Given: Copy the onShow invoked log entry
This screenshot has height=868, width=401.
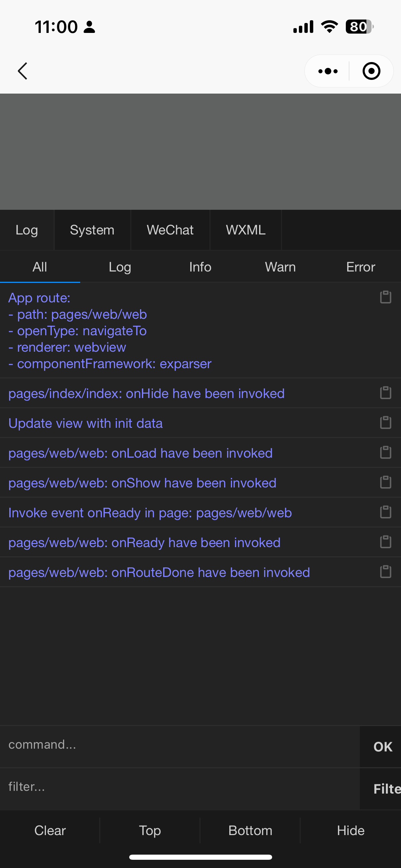Looking at the screenshot, I should pos(386,482).
